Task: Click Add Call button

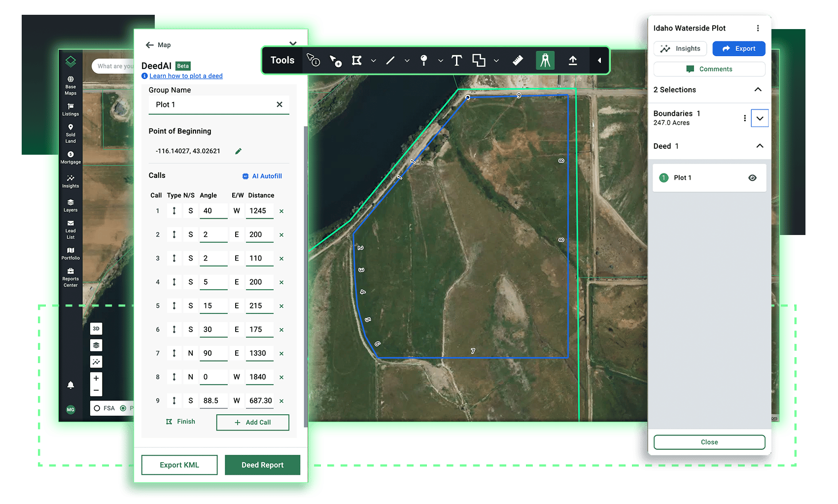Action: point(252,422)
